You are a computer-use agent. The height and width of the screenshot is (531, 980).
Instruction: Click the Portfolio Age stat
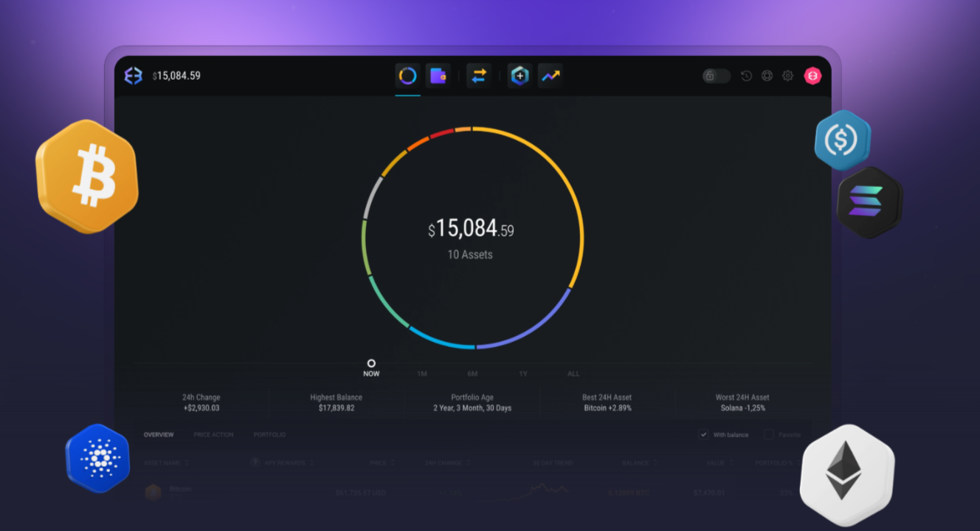[x=472, y=402]
